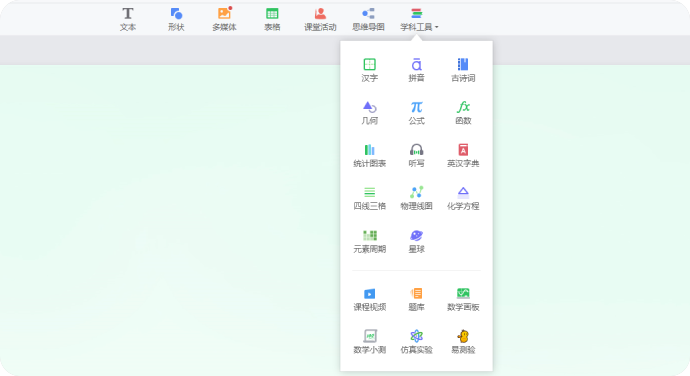This screenshot has width=690, height=376.
Task: Select the 四线三格 four-line grid
Action: pyautogui.click(x=370, y=198)
